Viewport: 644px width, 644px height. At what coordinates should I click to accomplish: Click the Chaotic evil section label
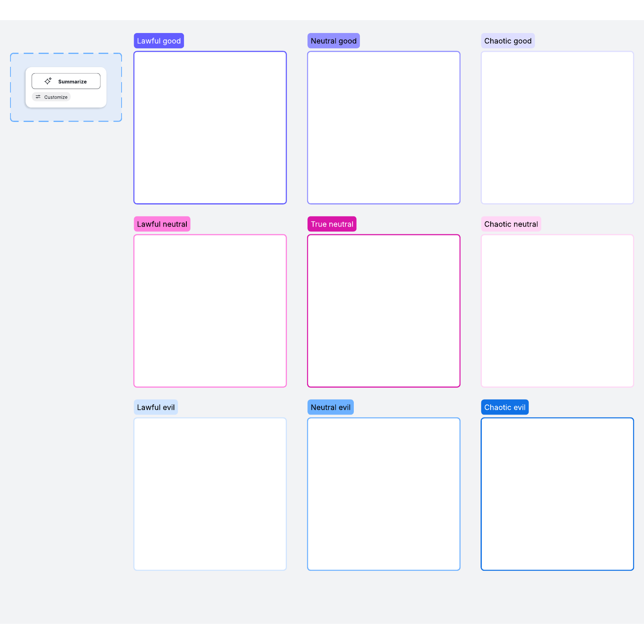pos(505,407)
